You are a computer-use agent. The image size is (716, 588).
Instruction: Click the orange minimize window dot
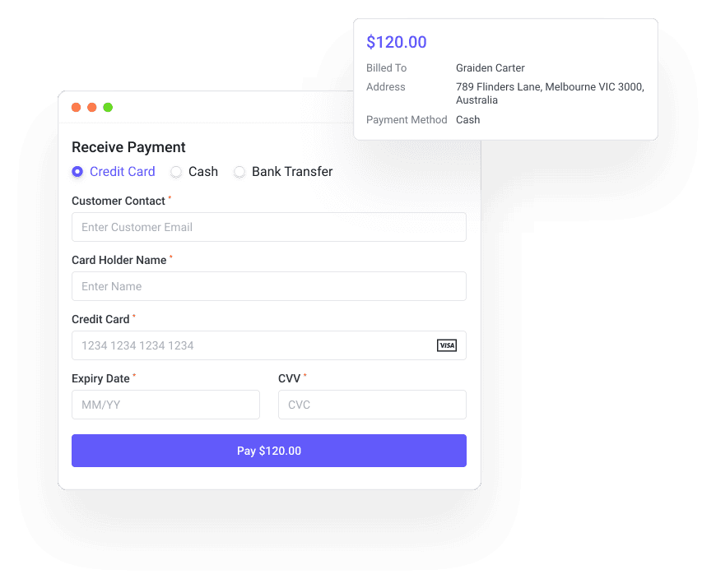click(x=92, y=107)
